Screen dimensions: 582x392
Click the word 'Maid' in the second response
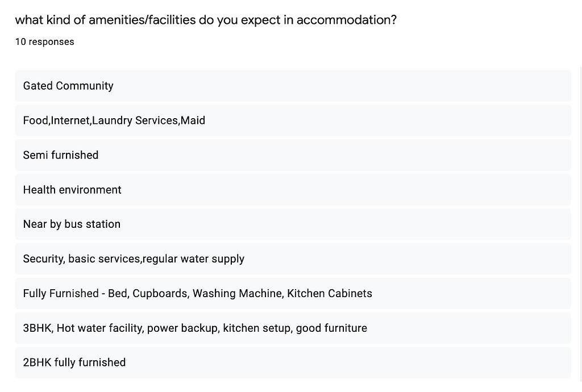point(193,120)
